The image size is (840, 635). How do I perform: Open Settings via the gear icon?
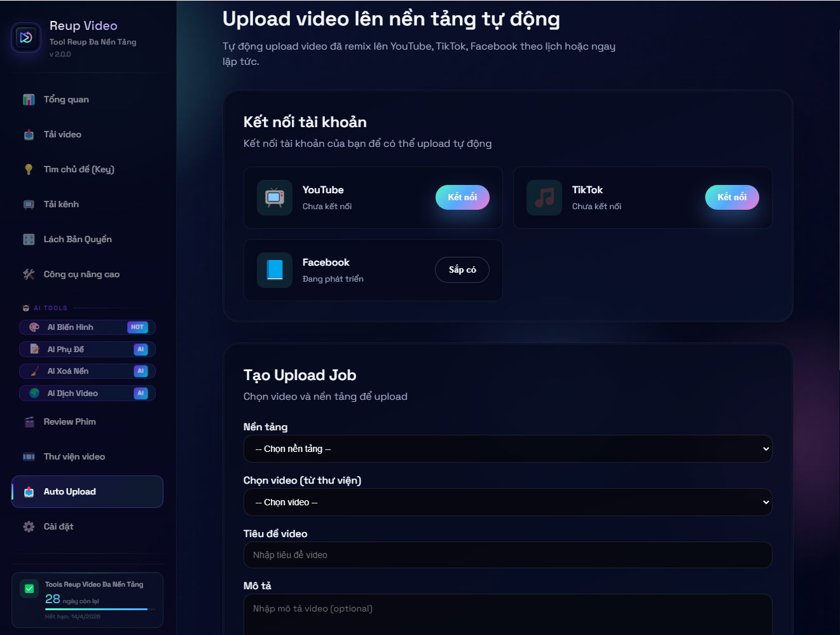click(29, 527)
